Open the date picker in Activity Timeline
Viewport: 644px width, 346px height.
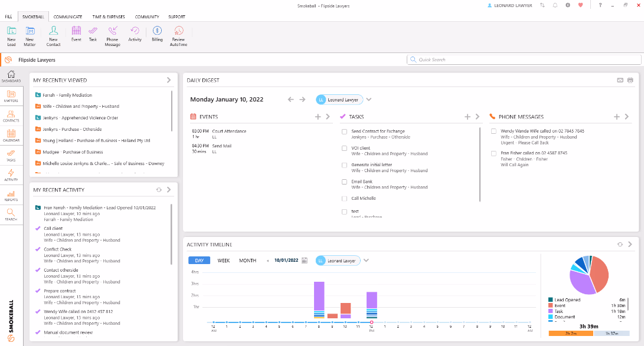(305, 260)
